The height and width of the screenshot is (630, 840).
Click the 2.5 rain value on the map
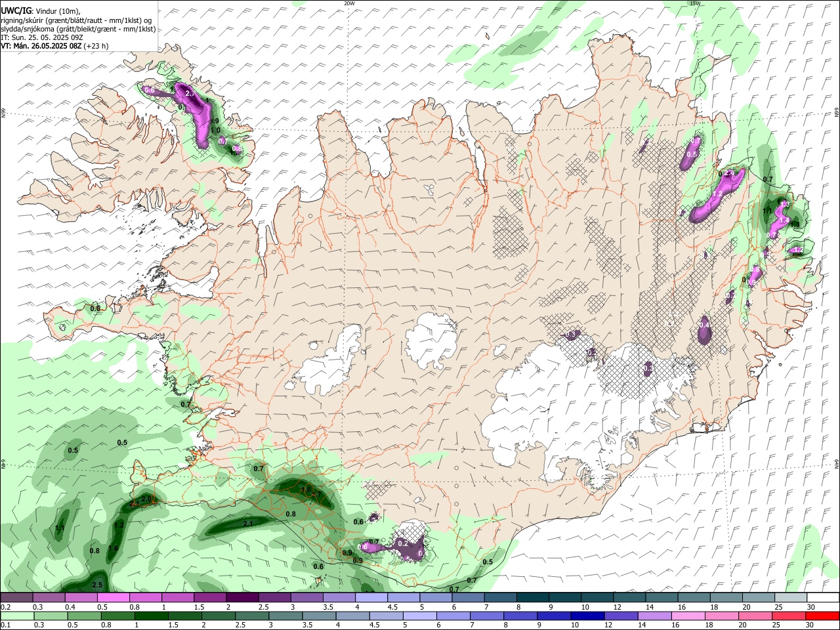[x=97, y=585]
